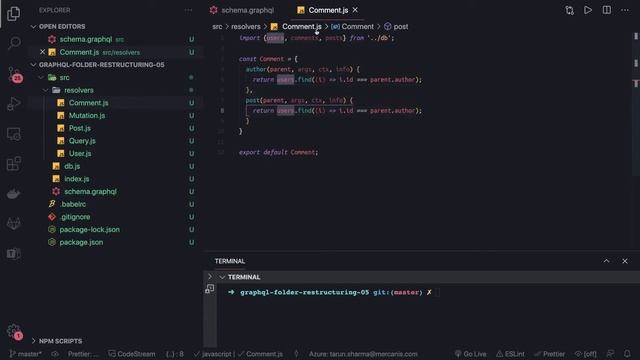
Task: Open schema.graphql in the file tree
Action: (90, 191)
